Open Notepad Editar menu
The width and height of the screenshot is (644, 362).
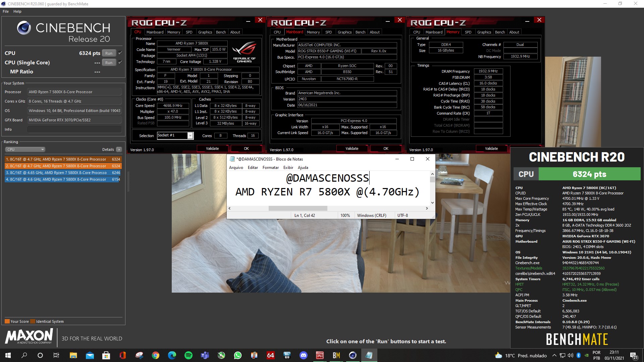coord(253,168)
